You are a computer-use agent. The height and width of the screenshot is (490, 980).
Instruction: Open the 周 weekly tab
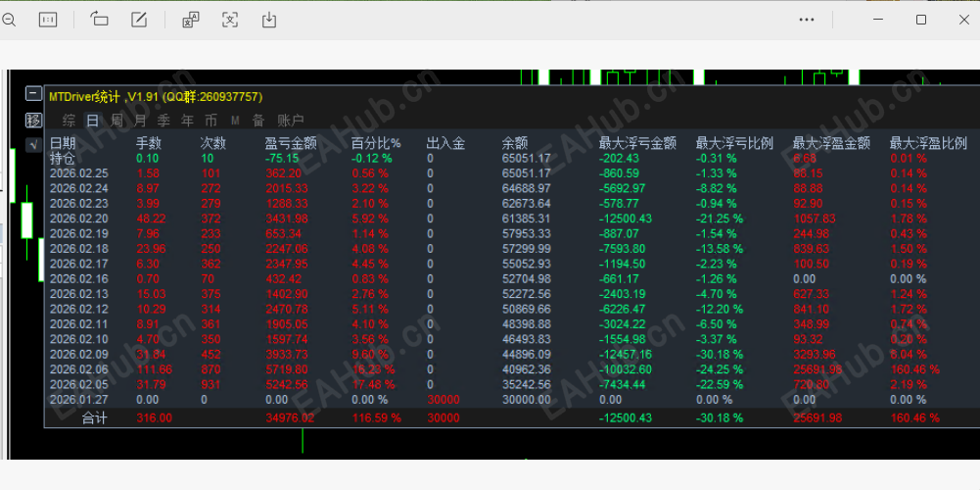click(117, 121)
